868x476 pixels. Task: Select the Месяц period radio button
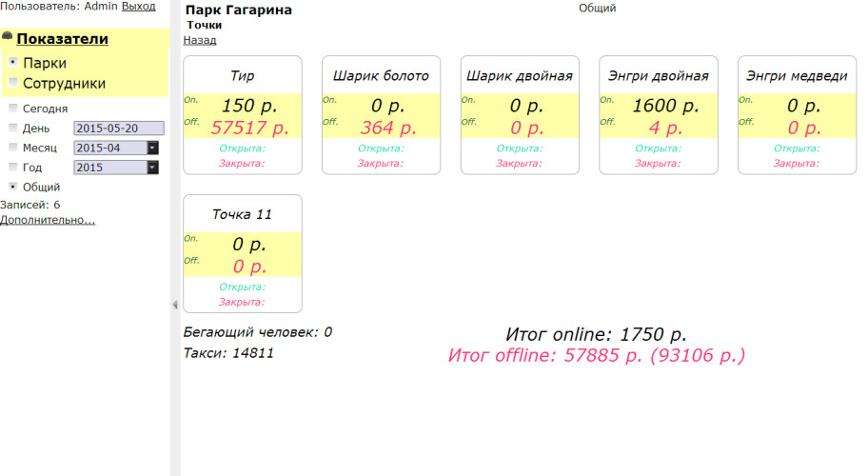(x=13, y=148)
